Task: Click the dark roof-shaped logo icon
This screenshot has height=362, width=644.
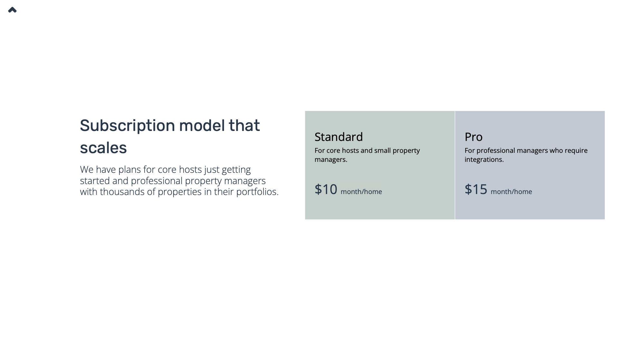Action: (12, 10)
